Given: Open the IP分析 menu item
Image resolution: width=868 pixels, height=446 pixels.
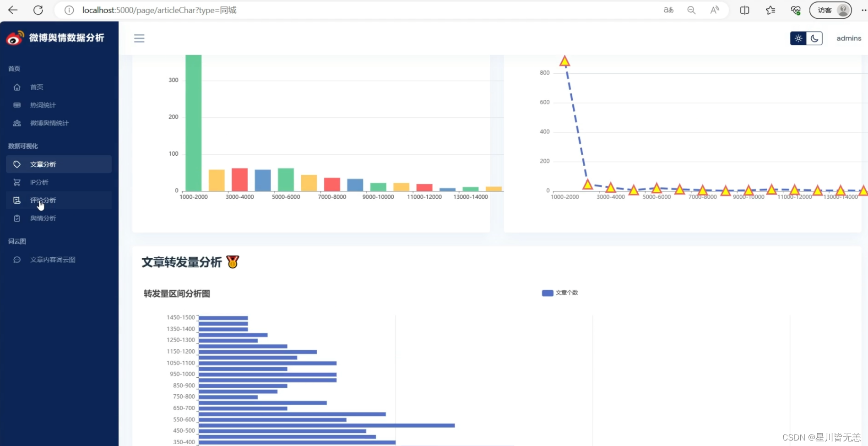Looking at the screenshot, I should (x=39, y=182).
